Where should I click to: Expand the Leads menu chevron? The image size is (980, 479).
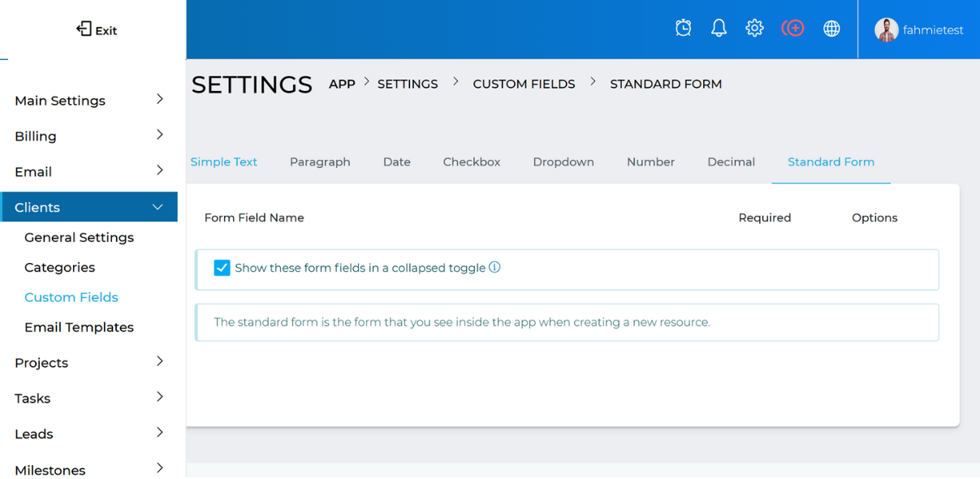160,433
